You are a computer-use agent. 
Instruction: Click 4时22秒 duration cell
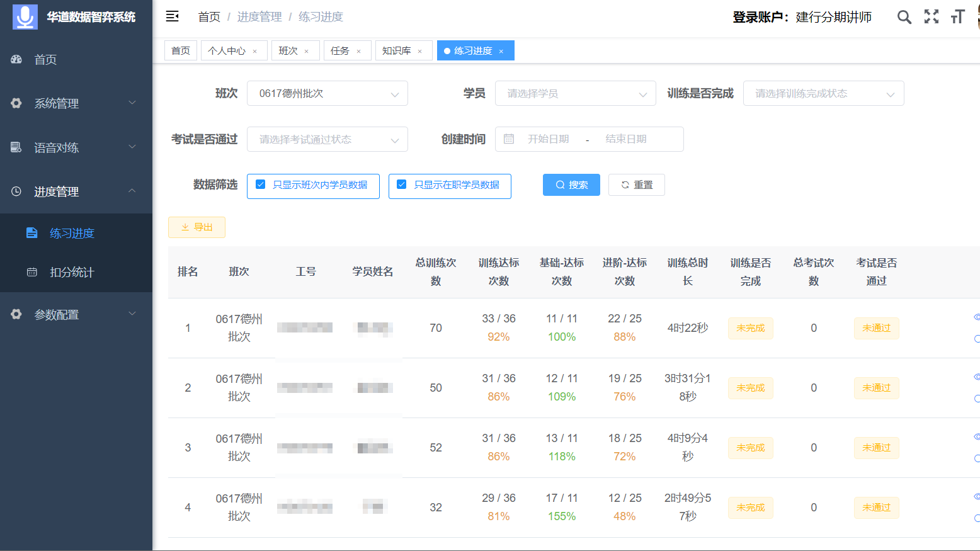coord(688,328)
